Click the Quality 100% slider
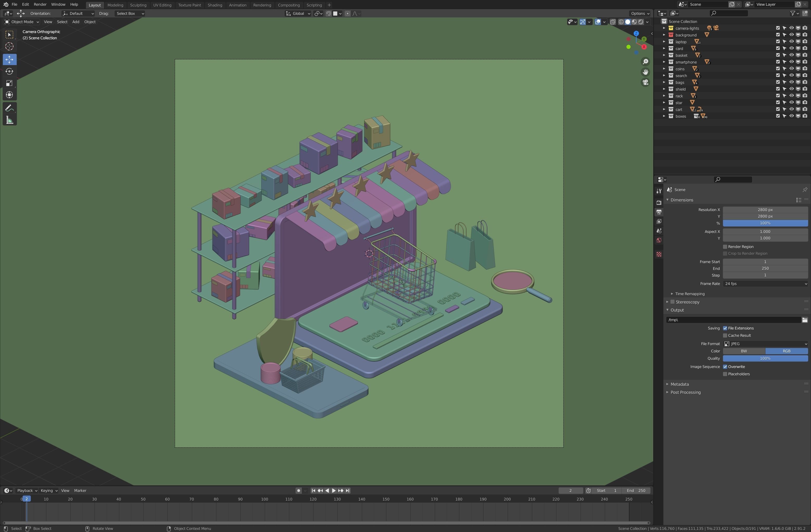The width and height of the screenshot is (811, 532). point(765,358)
